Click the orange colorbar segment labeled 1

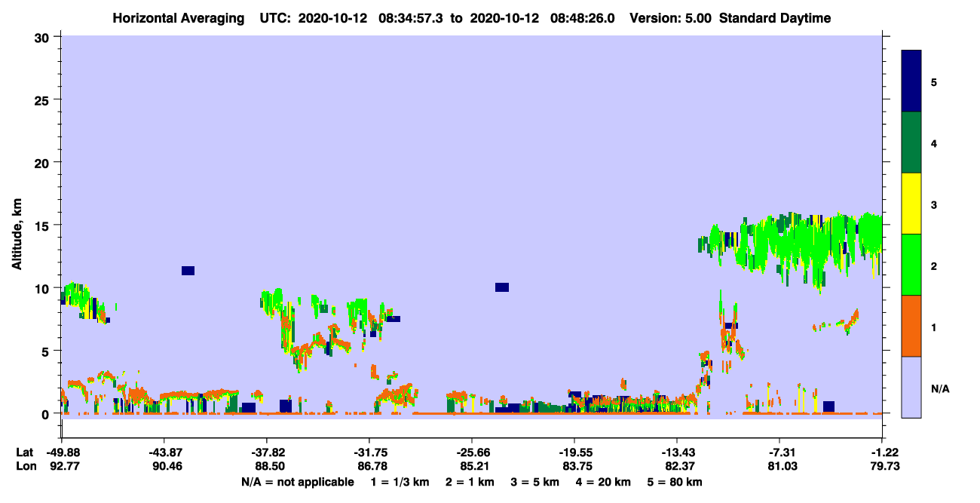click(911, 326)
